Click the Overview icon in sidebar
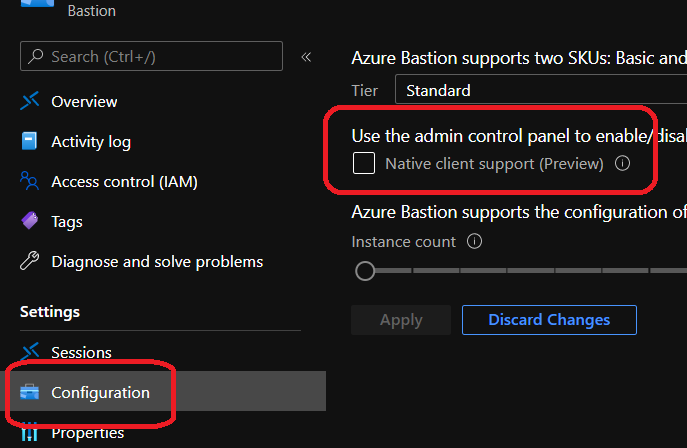The height and width of the screenshot is (448, 687). (x=30, y=101)
